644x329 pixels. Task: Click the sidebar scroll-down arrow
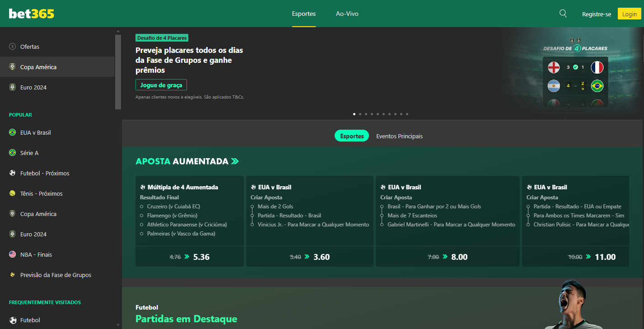click(x=118, y=325)
